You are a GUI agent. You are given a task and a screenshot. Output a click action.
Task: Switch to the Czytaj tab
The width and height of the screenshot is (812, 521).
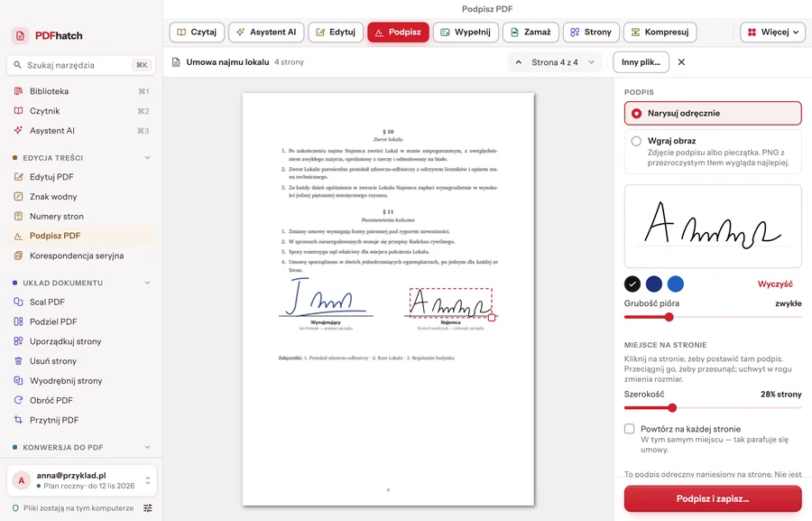(197, 33)
